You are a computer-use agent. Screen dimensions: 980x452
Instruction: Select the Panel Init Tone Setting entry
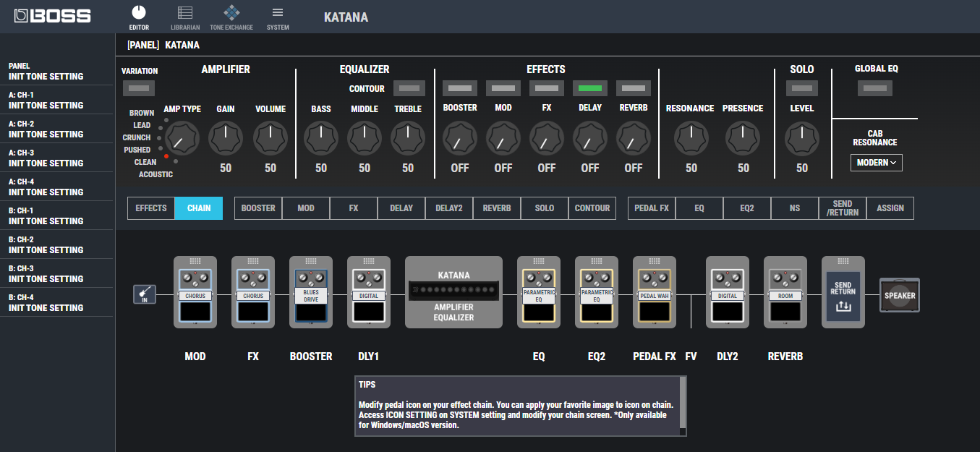[56, 71]
